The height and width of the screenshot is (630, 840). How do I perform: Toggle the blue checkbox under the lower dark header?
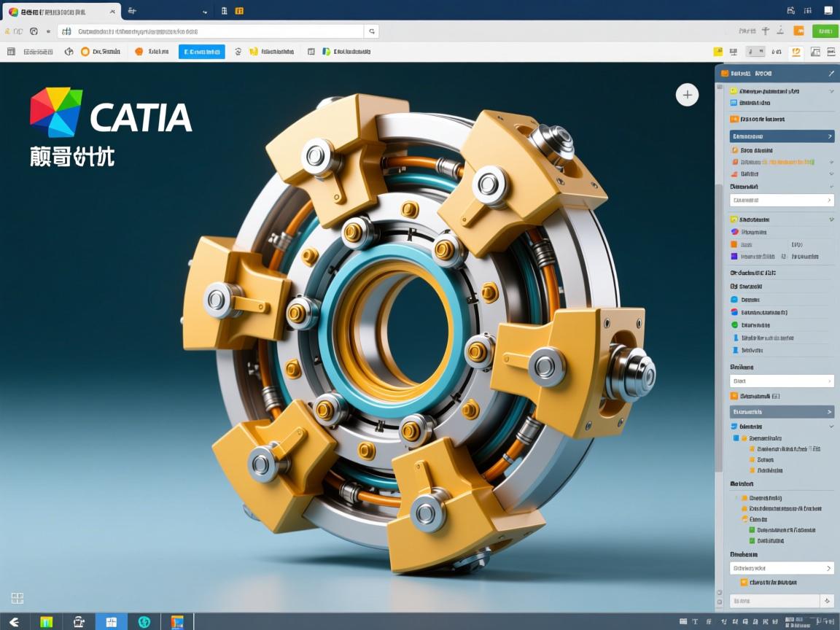(736, 438)
